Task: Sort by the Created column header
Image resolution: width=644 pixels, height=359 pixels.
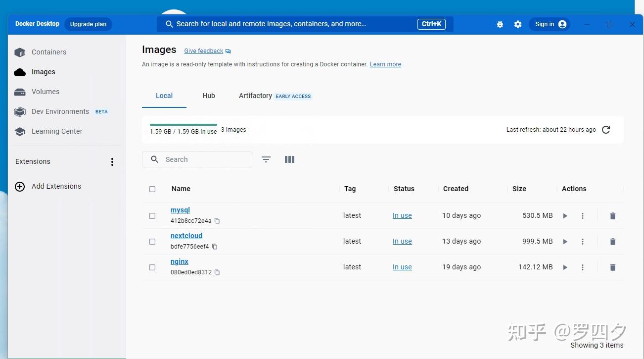Action: [x=456, y=189]
